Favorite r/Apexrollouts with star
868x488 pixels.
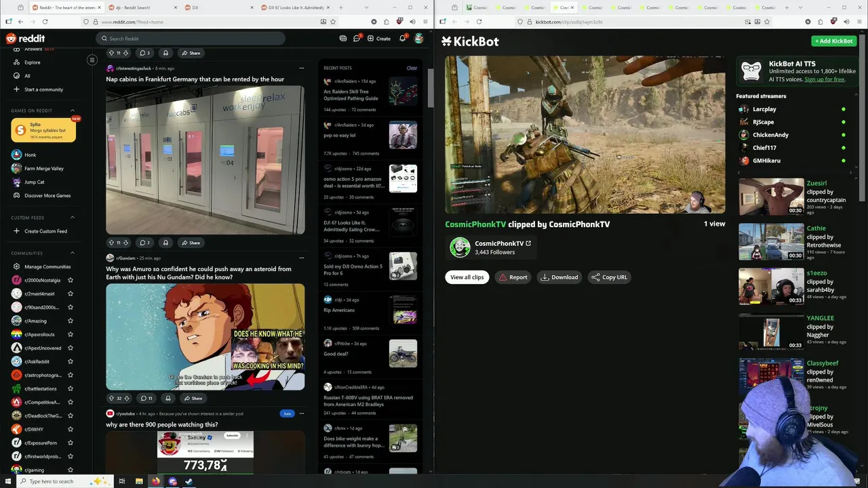click(x=71, y=334)
